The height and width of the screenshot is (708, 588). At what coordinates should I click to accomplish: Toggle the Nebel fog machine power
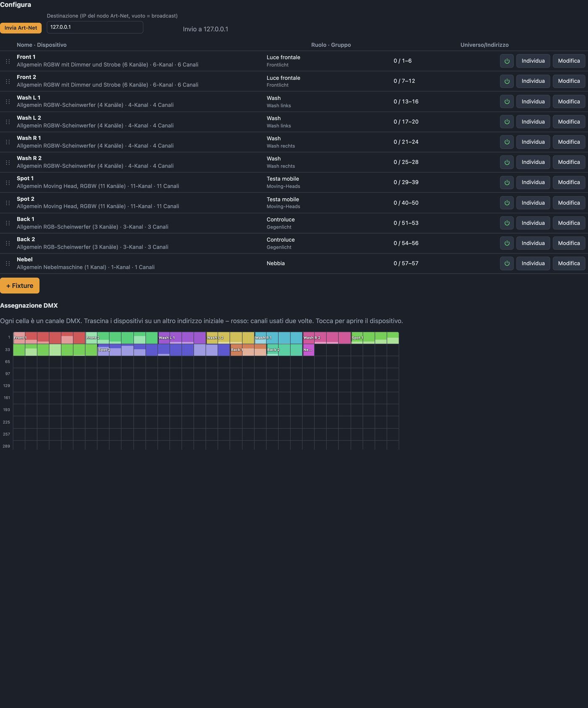point(507,263)
